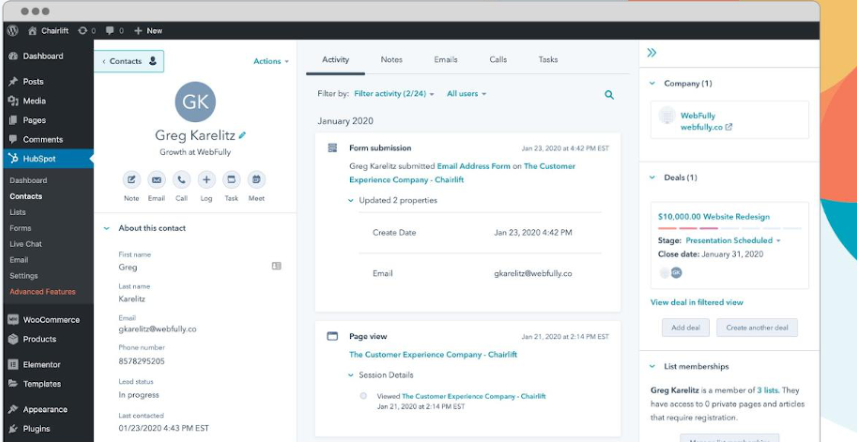Open Plugins in the sidebar

click(x=30, y=429)
